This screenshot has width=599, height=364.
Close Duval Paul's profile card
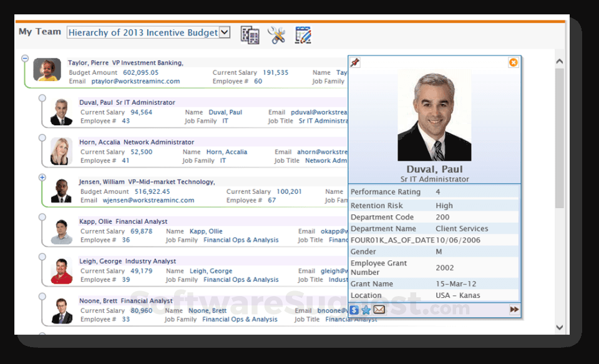[x=514, y=62]
